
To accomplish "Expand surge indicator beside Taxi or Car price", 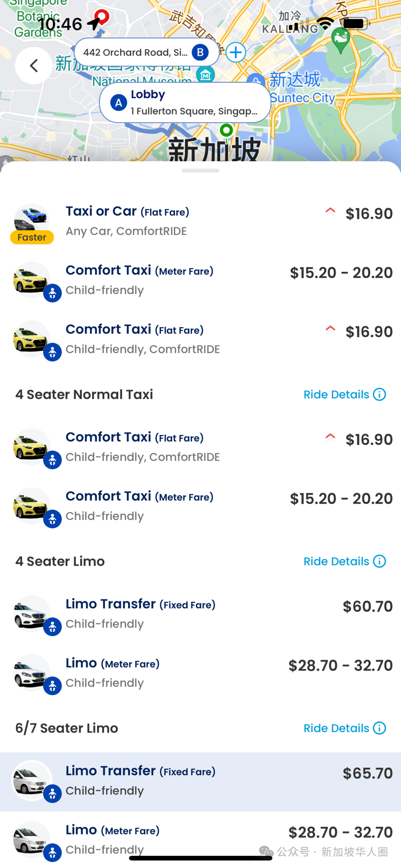I will click(330, 212).
